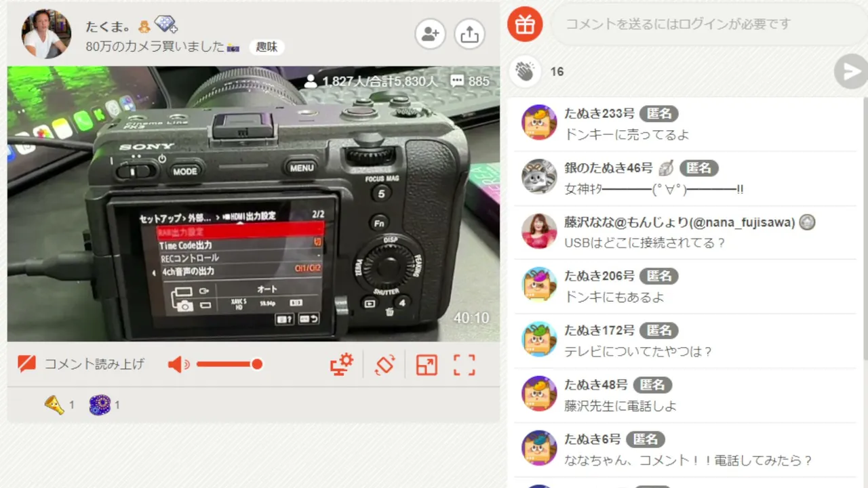Open the red gift box button
The image size is (868, 488).
coord(525,24)
